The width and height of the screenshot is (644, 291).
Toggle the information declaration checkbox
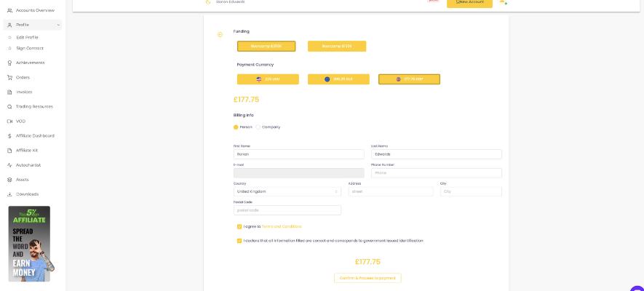click(x=239, y=241)
